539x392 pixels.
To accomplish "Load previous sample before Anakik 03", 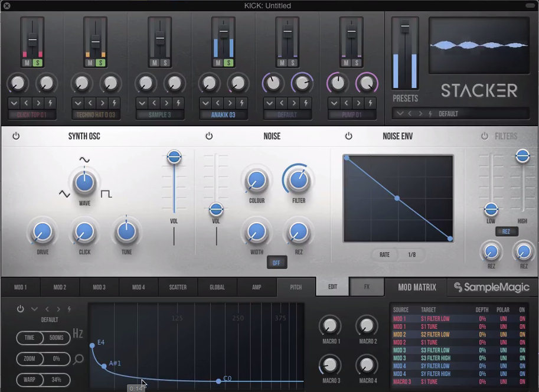I will 218,103.
